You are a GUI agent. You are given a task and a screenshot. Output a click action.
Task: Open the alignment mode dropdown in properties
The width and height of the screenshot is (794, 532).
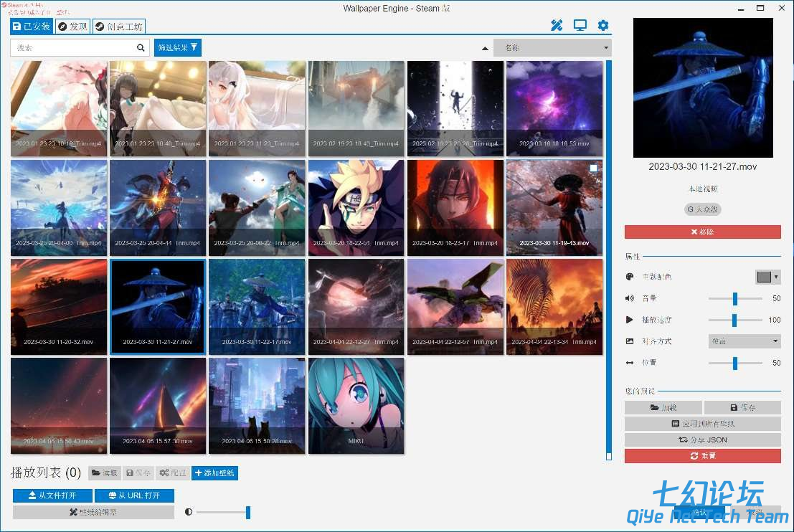[x=745, y=341]
